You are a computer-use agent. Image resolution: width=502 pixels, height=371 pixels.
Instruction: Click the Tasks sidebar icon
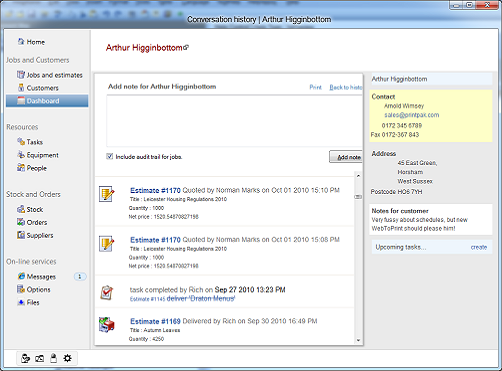[x=21, y=142]
